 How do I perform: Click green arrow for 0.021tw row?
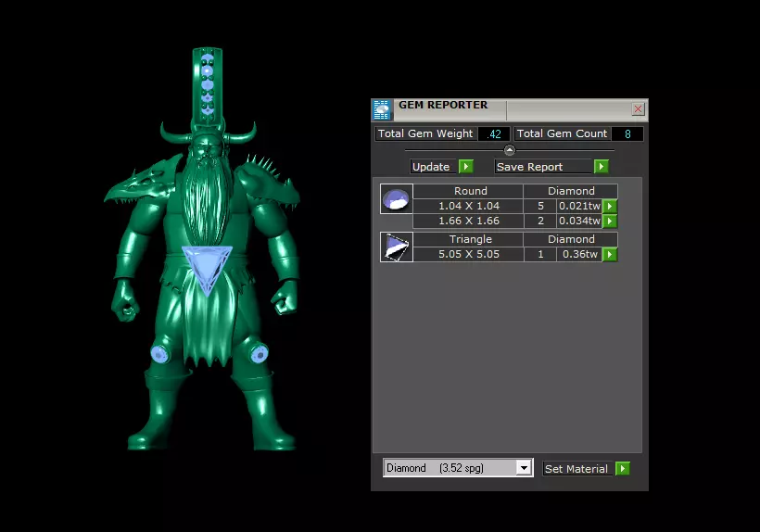tap(610, 206)
